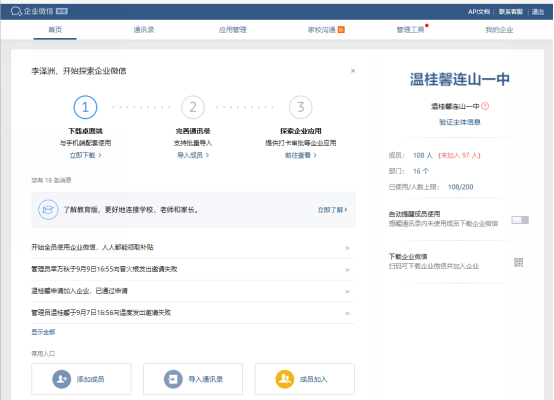Screen dimensions: 554x400
Task: Click the 前往查看 link
Action: [x=301, y=155]
